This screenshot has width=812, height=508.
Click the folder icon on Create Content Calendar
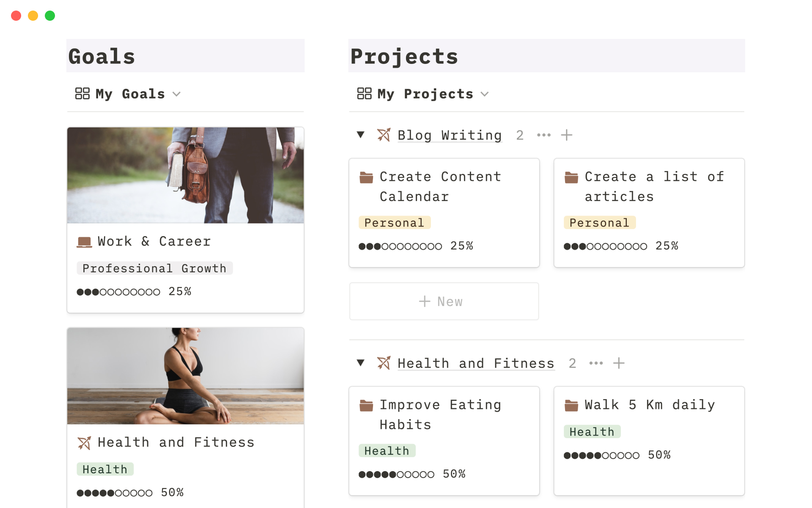[366, 177]
